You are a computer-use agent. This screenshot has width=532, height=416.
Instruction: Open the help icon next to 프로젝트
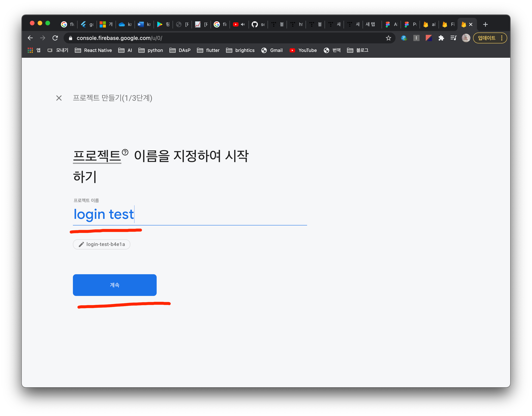tap(125, 152)
